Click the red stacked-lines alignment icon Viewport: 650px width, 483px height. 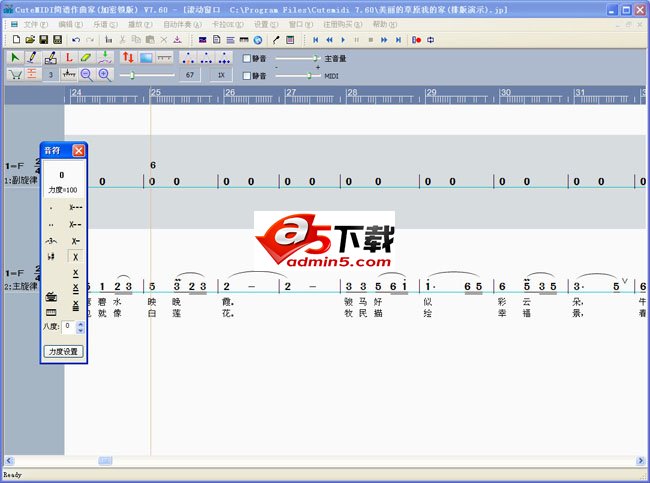point(32,75)
